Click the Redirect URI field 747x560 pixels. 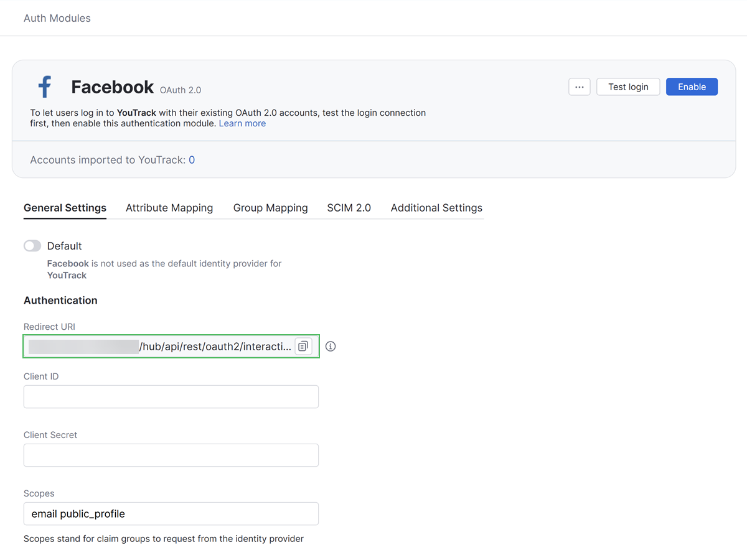point(171,347)
